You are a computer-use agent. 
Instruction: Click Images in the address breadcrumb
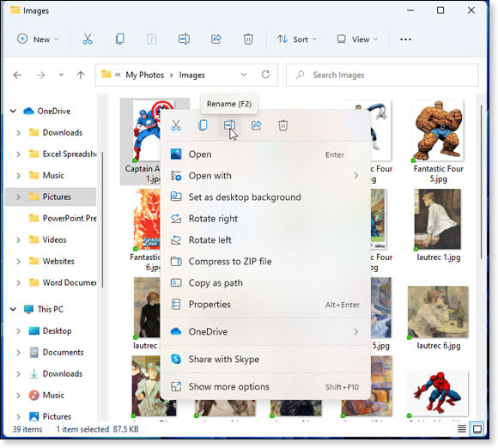tap(191, 75)
